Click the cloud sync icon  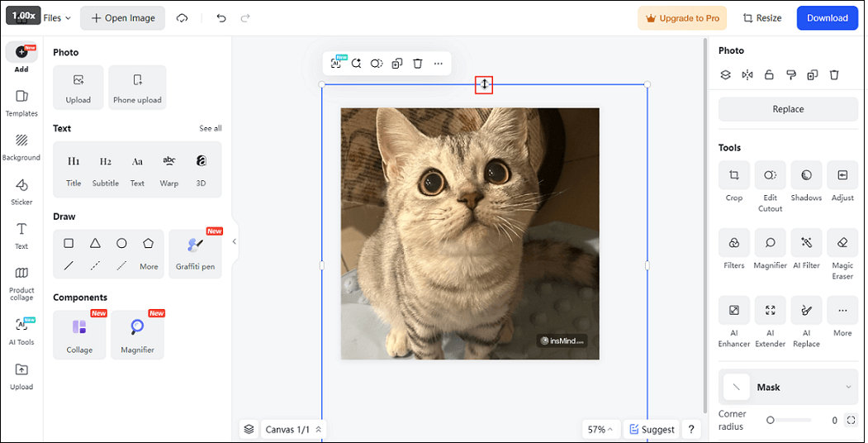(x=183, y=18)
